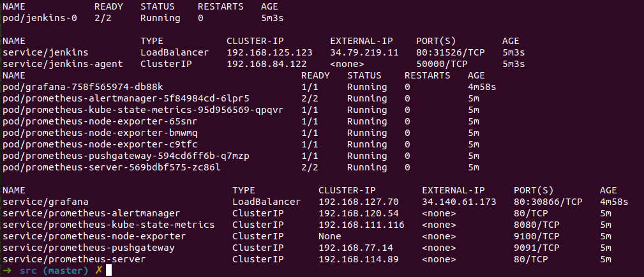Click the src directory name in prompt

[x=28, y=271]
